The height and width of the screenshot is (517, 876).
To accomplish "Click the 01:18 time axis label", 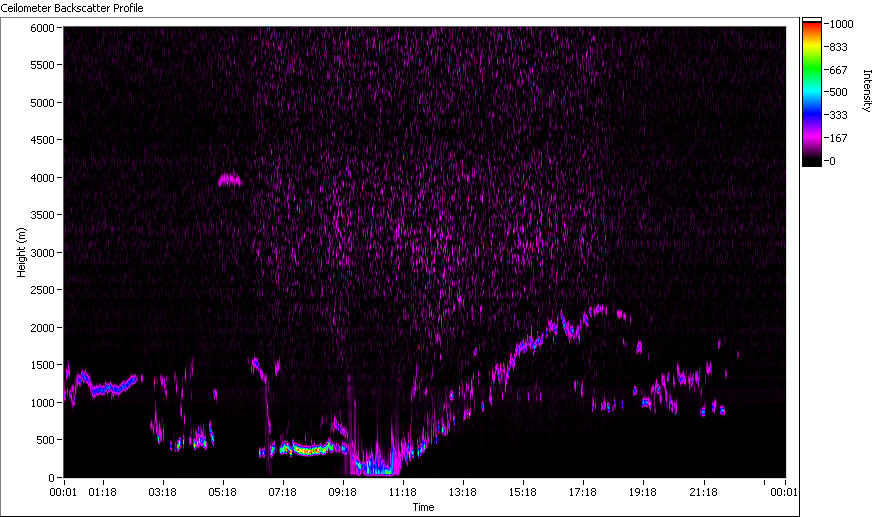I will pyautogui.click(x=102, y=492).
